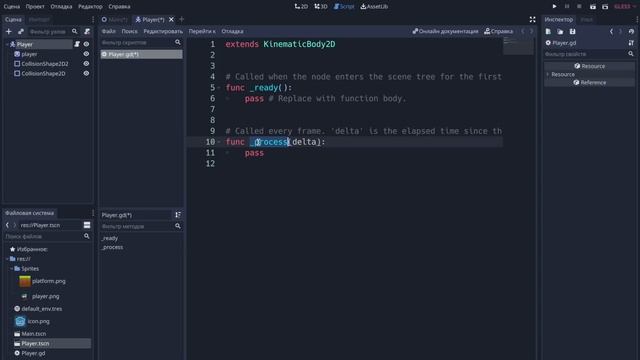The height and width of the screenshot is (360, 640).
Task: Instance a scene file as node
Action: [x=21, y=31]
